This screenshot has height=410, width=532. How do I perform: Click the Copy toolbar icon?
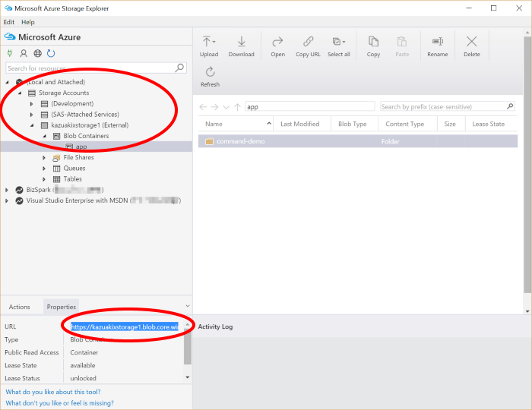pos(373,42)
